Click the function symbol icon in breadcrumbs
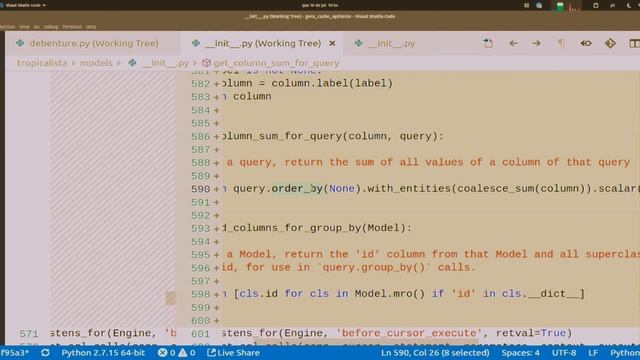This screenshot has width=640, height=360. tap(206, 63)
